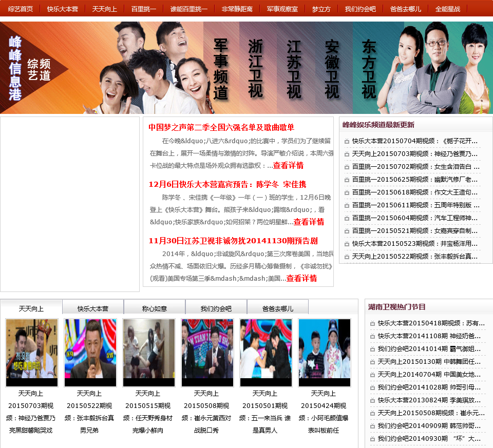Select 东方卫视 banner channel
493x448 pixels.
[x=369, y=69]
